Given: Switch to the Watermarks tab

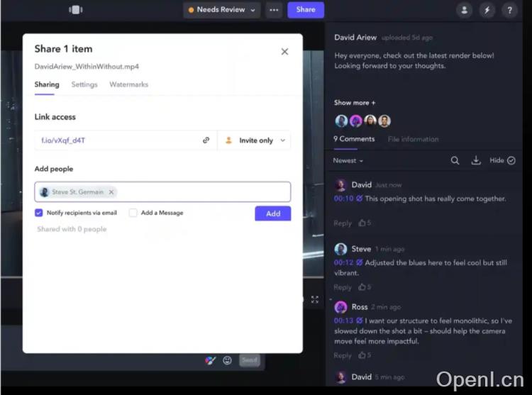Looking at the screenshot, I should (128, 84).
